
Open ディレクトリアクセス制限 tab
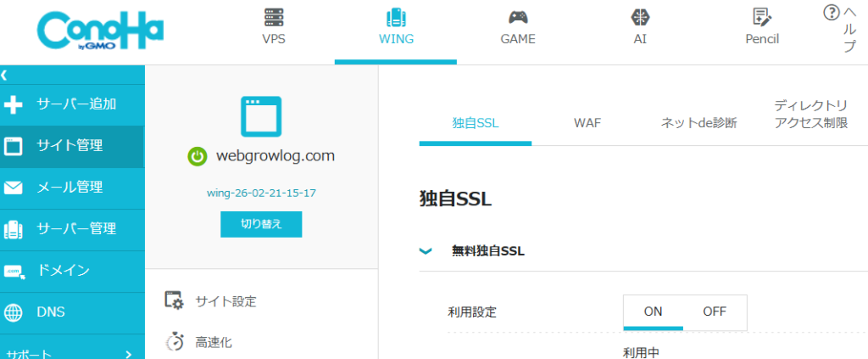click(810, 115)
